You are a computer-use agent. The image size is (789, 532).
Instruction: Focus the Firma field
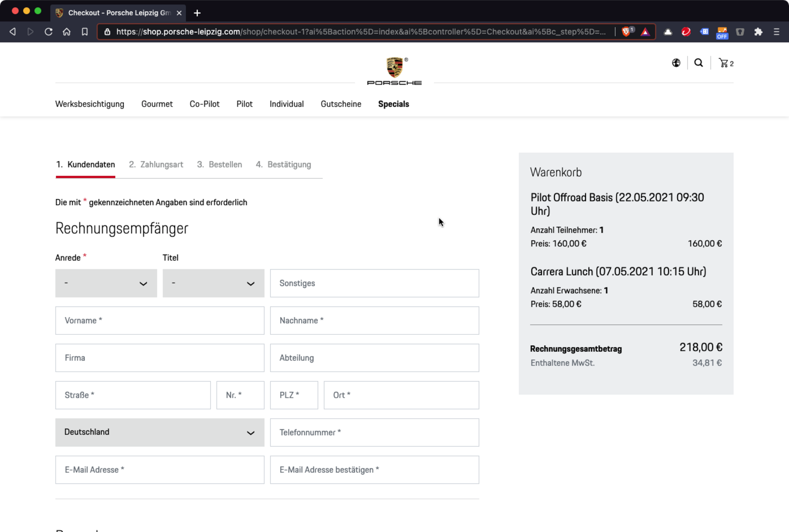coord(160,358)
